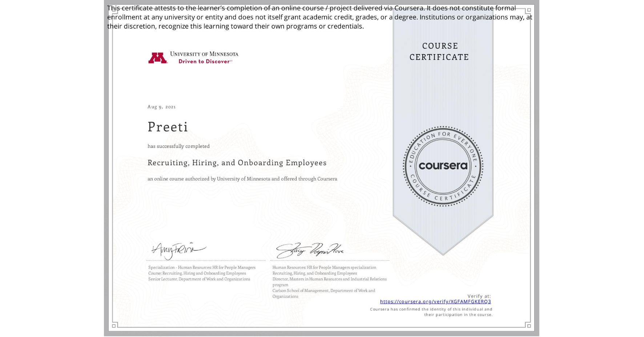The height and width of the screenshot is (337, 644).
Task: Click the date Aug 9, 2021
Action: tap(162, 107)
